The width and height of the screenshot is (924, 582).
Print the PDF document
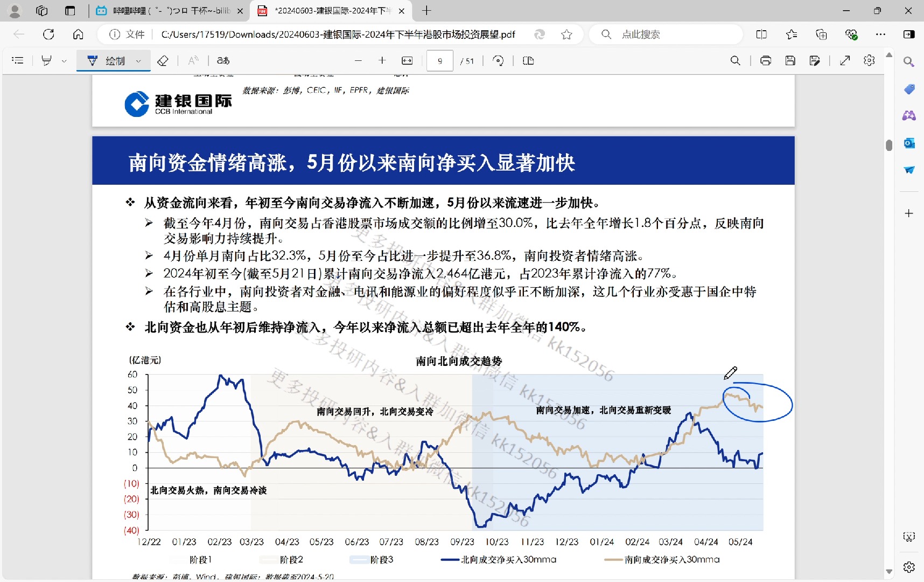[766, 60]
